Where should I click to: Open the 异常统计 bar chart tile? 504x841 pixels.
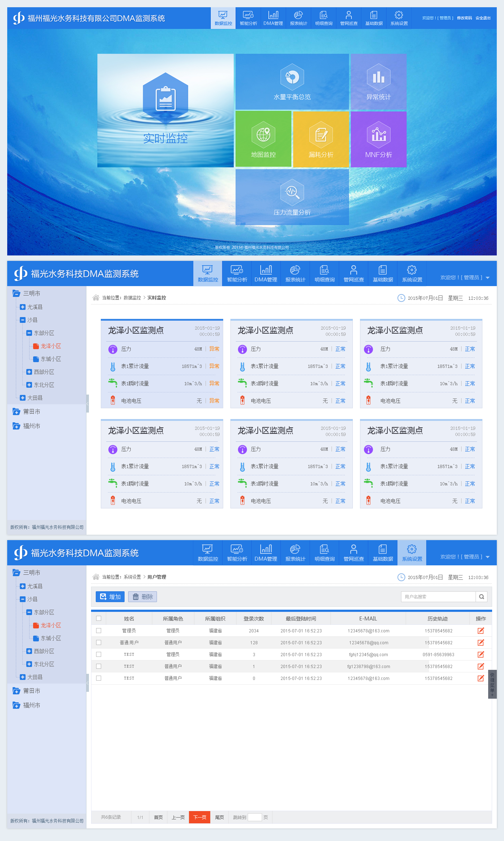pyautogui.click(x=379, y=82)
